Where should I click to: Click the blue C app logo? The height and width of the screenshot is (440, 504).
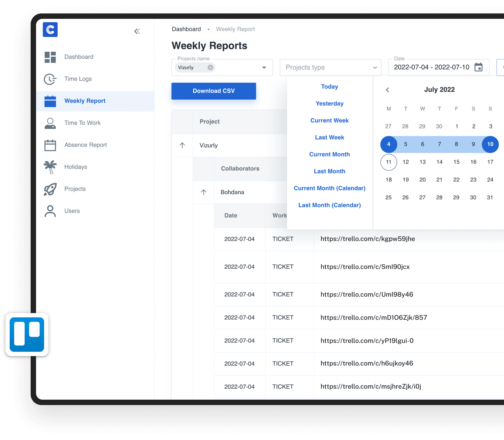coord(50,30)
